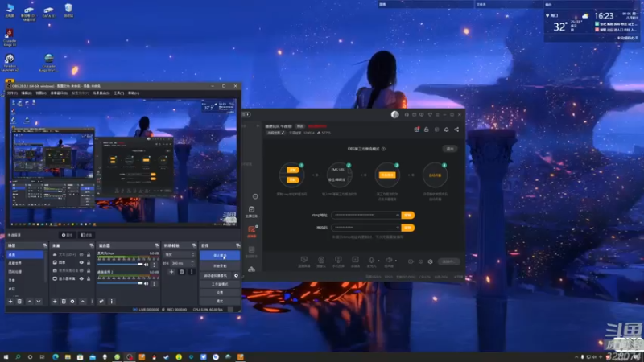This screenshot has width=644, height=362.
Task: Mute the Mic/Aux audio channel
Action: point(147,265)
